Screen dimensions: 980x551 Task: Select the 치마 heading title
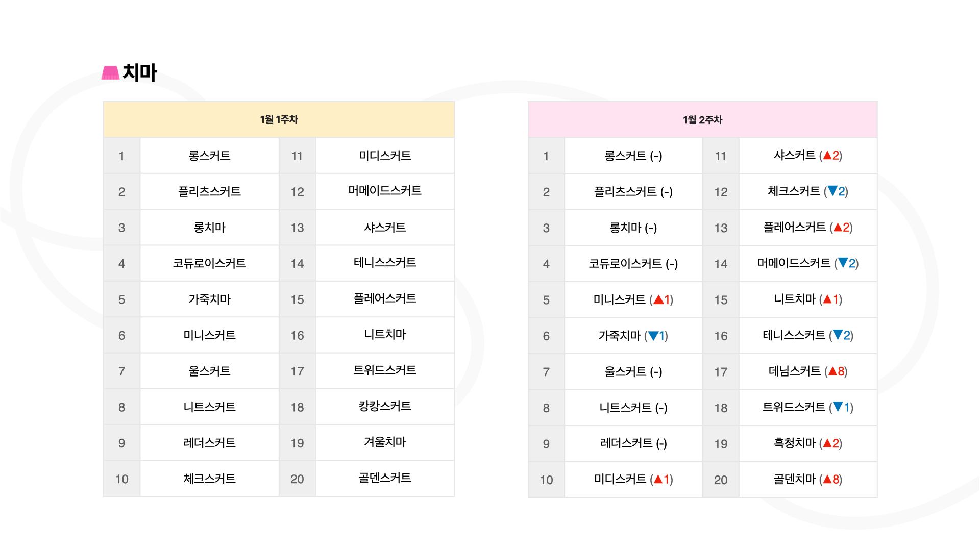(x=140, y=72)
